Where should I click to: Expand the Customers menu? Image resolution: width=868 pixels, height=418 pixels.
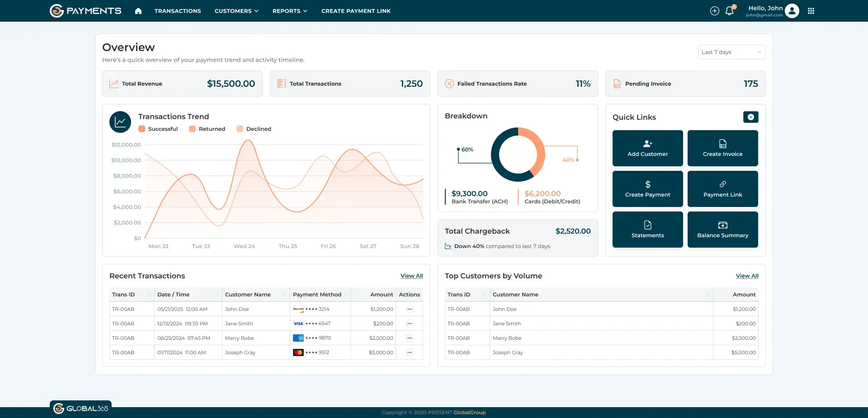pyautogui.click(x=236, y=11)
